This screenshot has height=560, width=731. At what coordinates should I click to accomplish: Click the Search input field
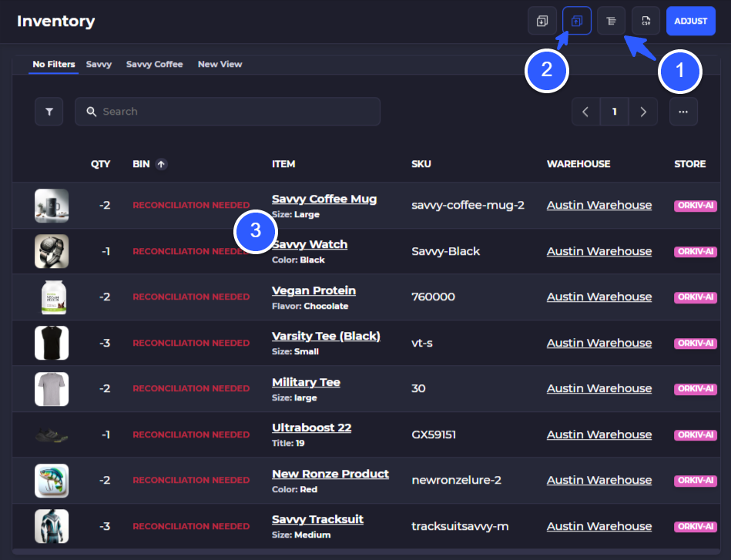coord(227,112)
